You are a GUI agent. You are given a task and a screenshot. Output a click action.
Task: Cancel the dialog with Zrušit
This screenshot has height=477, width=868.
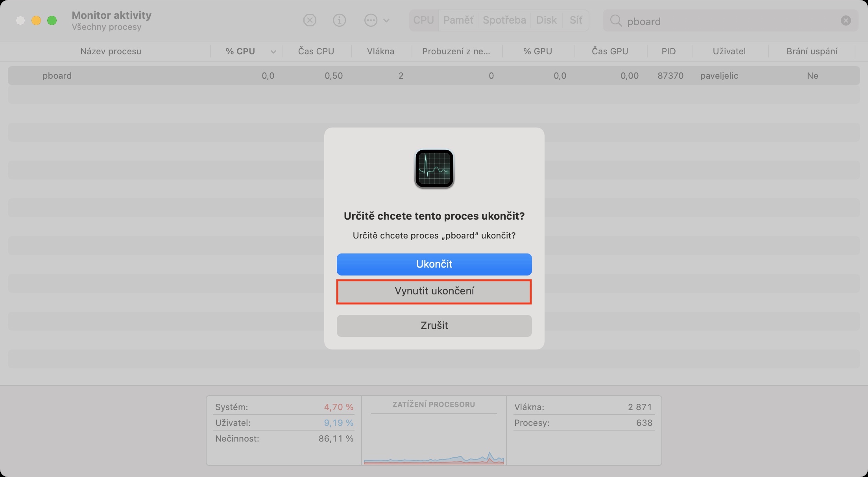(434, 325)
